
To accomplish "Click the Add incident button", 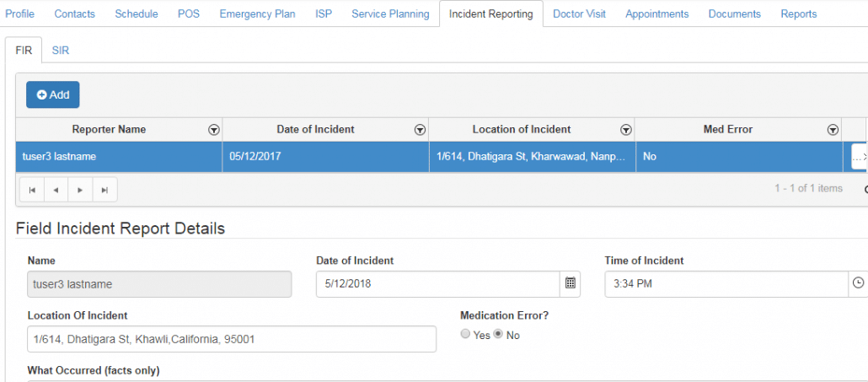I will (x=52, y=94).
